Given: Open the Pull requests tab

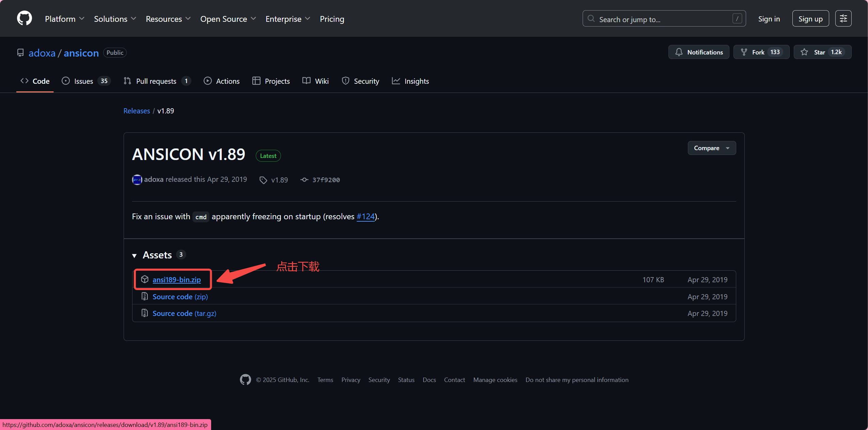Looking at the screenshot, I should point(156,81).
